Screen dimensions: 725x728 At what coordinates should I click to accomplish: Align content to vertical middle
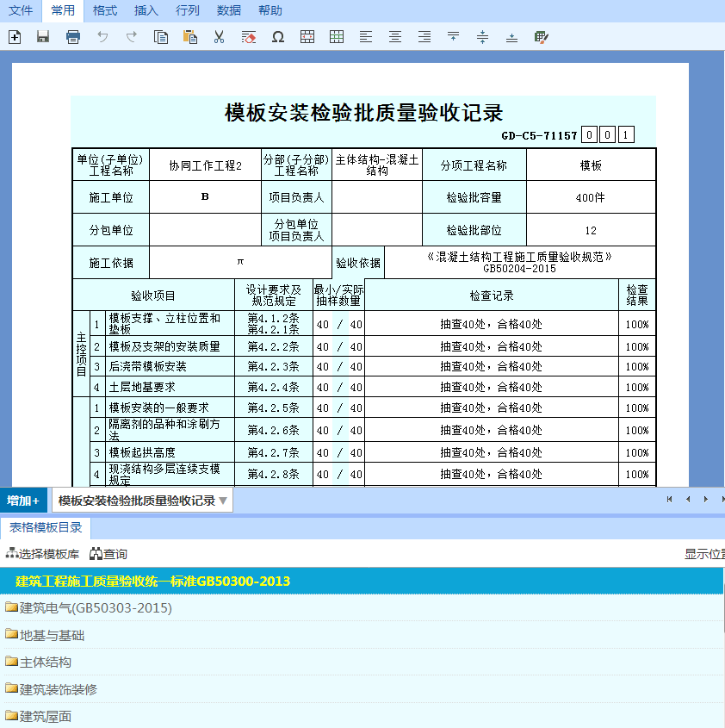point(482,37)
